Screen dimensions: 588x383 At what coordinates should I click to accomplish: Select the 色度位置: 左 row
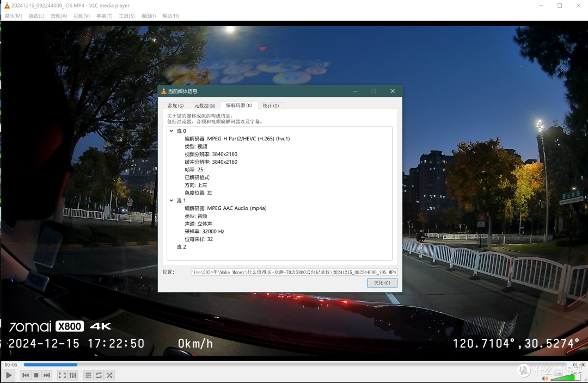[x=198, y=193]
